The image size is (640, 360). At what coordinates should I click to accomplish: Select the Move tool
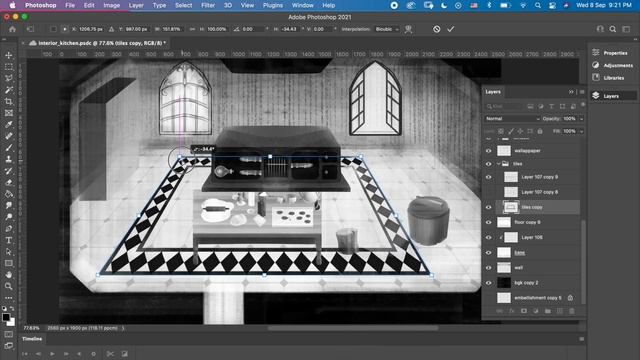9,55
